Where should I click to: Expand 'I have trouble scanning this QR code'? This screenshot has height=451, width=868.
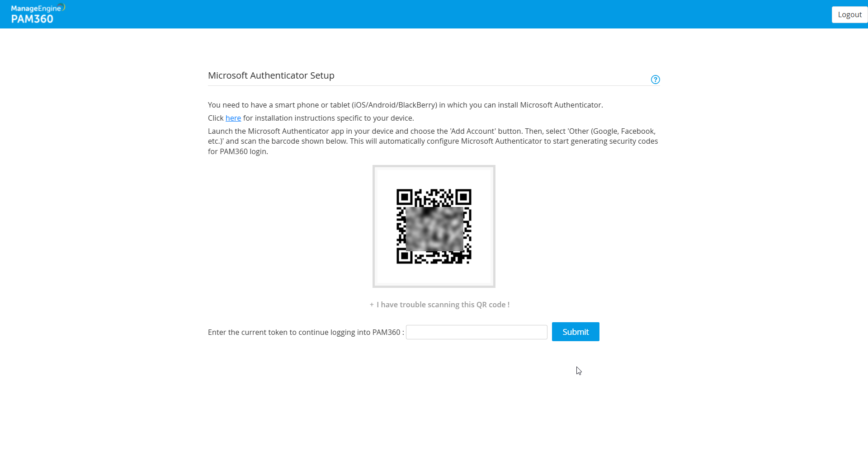pyautogui.click(x=439, y=305)
